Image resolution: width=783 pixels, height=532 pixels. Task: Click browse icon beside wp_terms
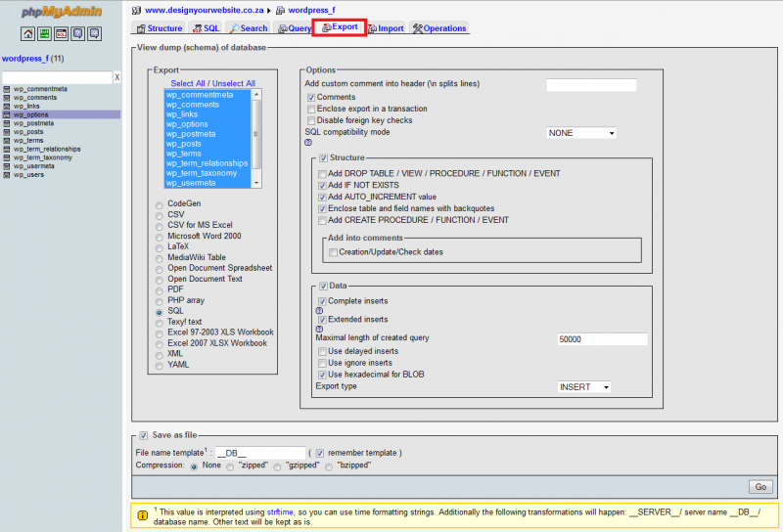[7, 141]
